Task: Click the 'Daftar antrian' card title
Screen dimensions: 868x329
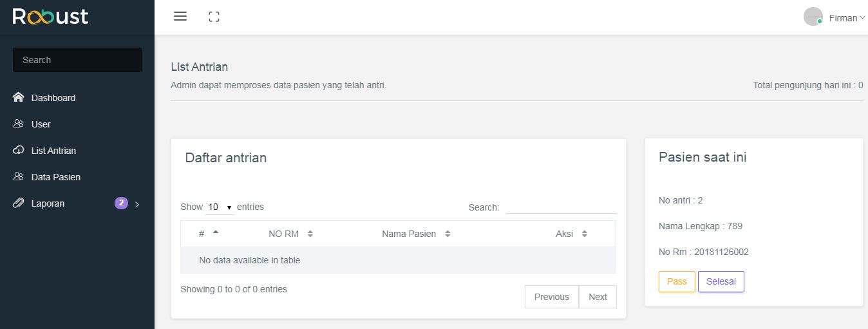Action: pyautogui.click(x=226, y=158)
